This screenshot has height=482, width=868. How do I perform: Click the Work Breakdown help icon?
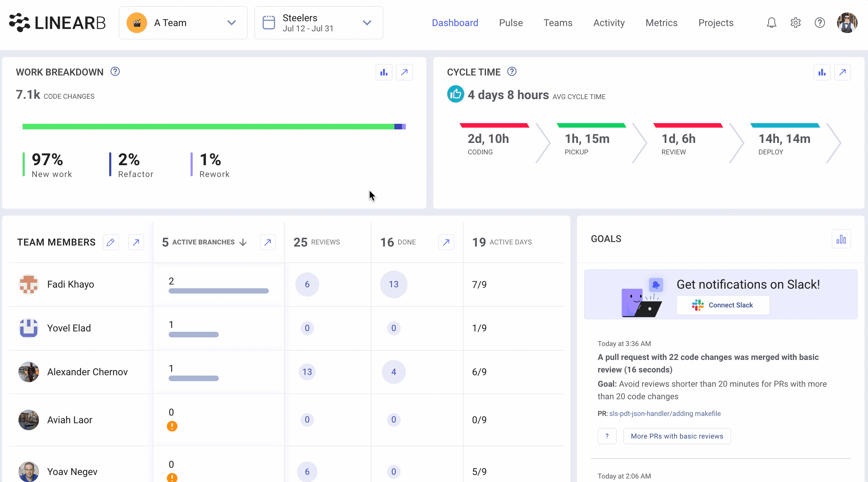coord(115,72)
